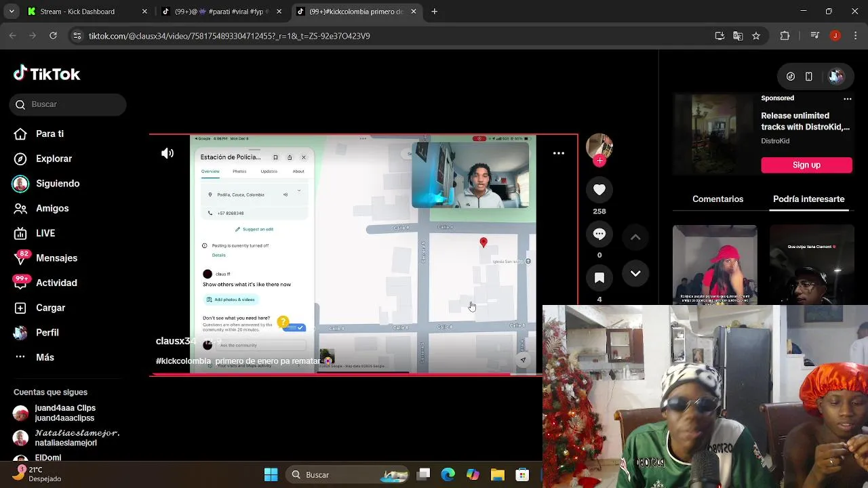Switch to the Podría interesarte tab
Viewport: 868px width, 488px height.
tap(809, 199)
